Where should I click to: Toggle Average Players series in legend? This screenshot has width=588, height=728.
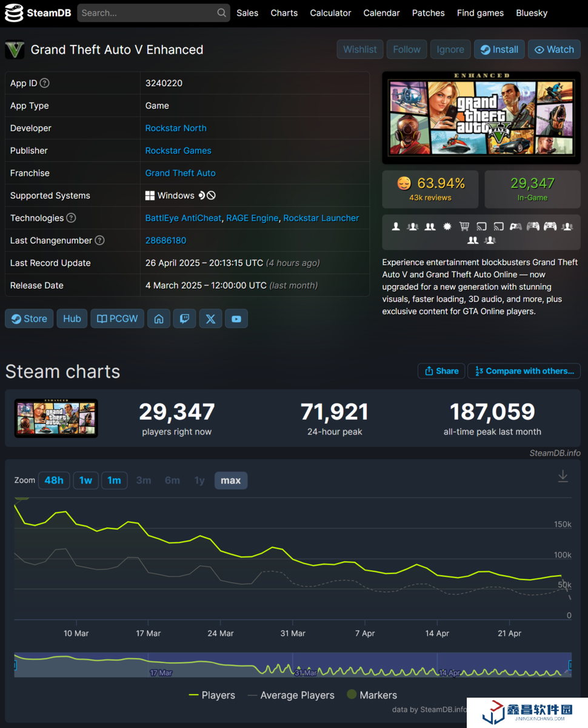point(291,695)
